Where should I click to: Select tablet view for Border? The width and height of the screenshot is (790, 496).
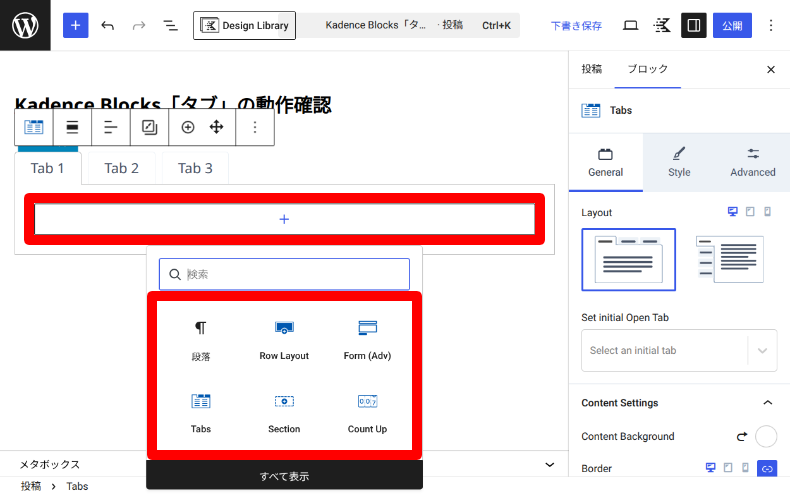tap(728, 468)
